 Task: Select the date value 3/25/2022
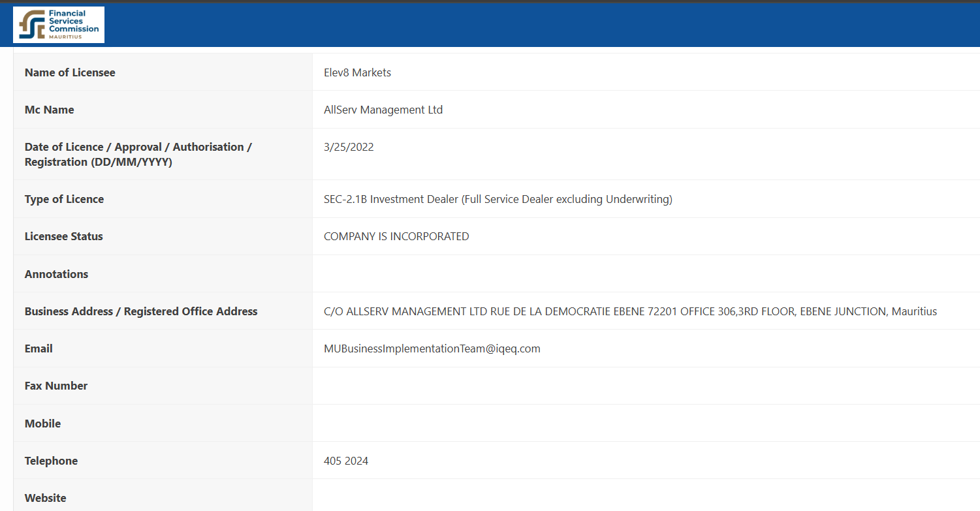click(x=349, y=147)
